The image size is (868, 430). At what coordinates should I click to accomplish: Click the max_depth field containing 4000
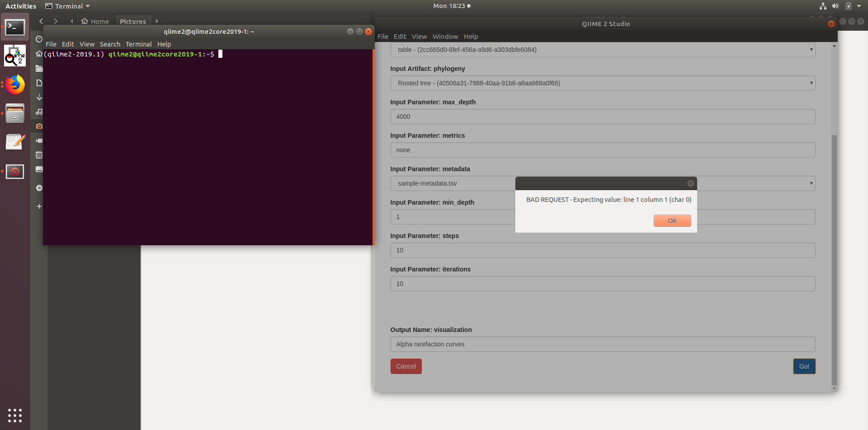(x=602, y=117)
